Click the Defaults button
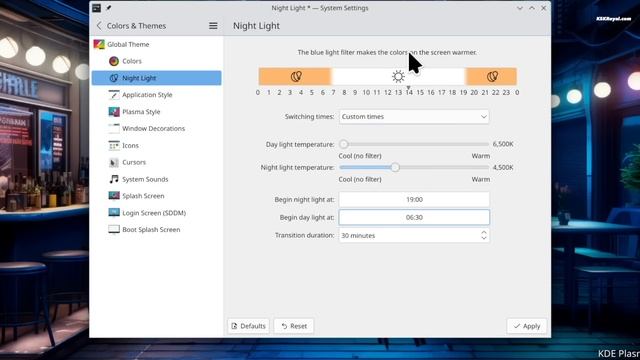 (x=248, y=326)
